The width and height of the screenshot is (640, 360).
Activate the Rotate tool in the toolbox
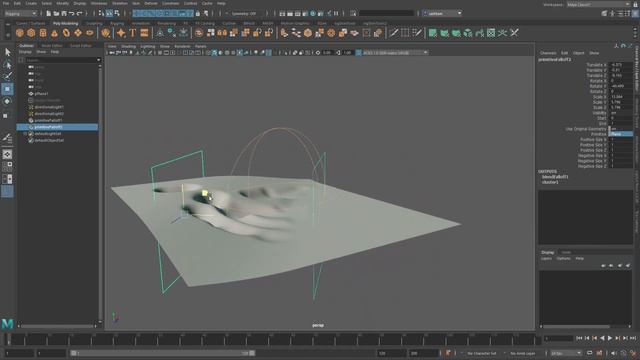pos(7,101)
